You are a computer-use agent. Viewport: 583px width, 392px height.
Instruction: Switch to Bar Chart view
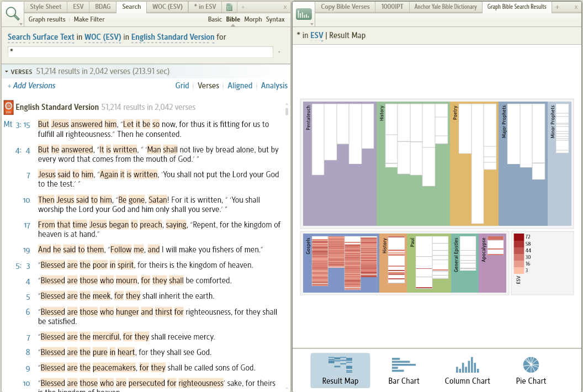pyautogui.click(x=404, y=370)
